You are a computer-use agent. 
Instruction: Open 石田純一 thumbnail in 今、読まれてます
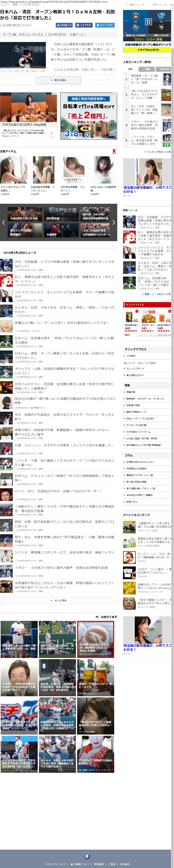pyautogui.click(x=19, y=678)
